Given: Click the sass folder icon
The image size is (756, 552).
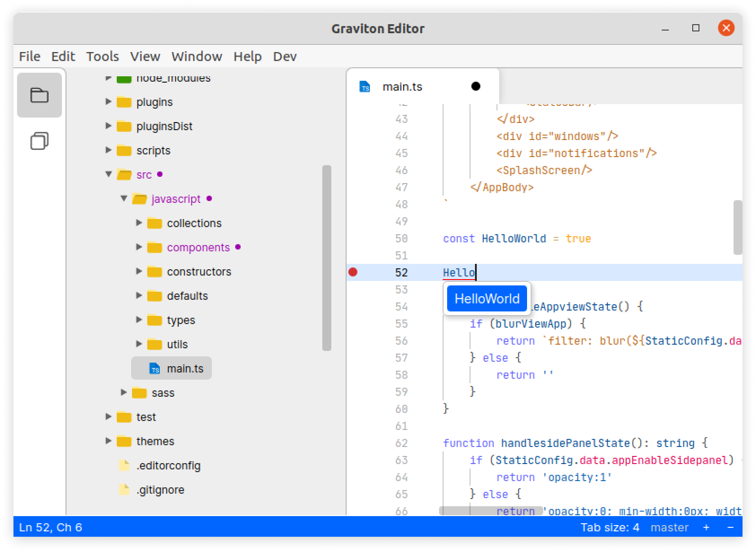Looking at the screenshot, I should coord(139,393).
